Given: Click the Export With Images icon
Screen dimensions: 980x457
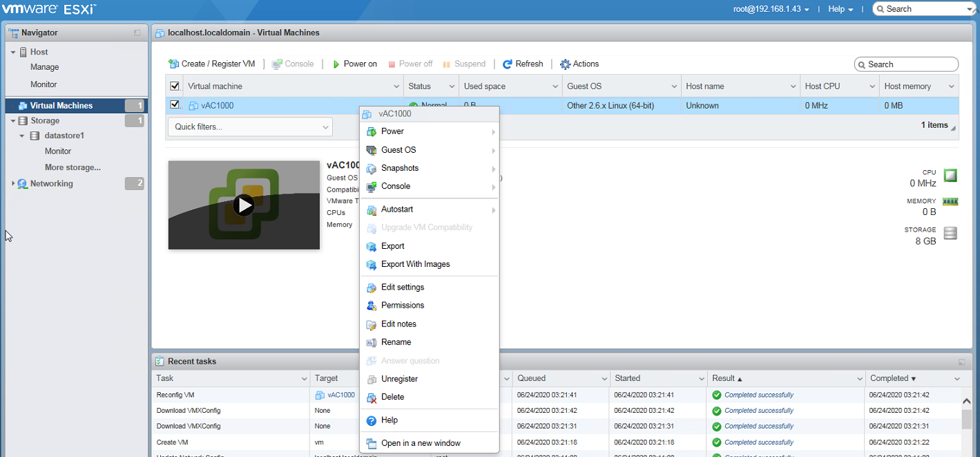Looking at the screenshot, I should click(372, 264).
